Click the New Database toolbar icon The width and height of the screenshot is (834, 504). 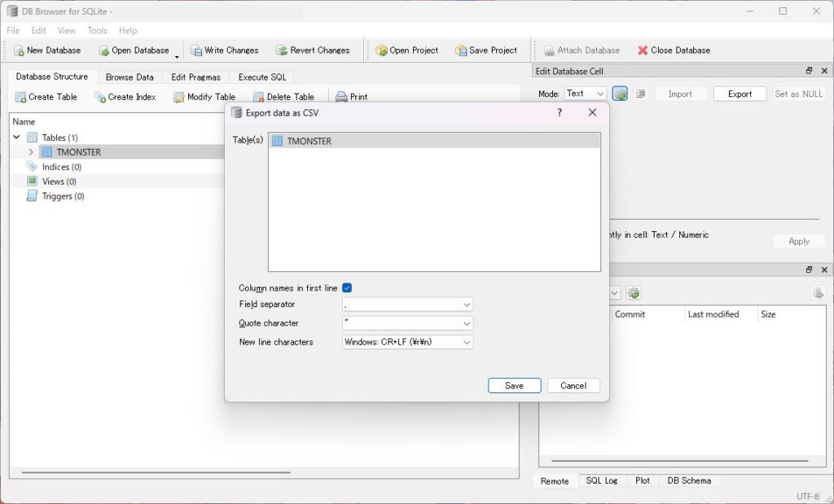[x=19, y=50]
